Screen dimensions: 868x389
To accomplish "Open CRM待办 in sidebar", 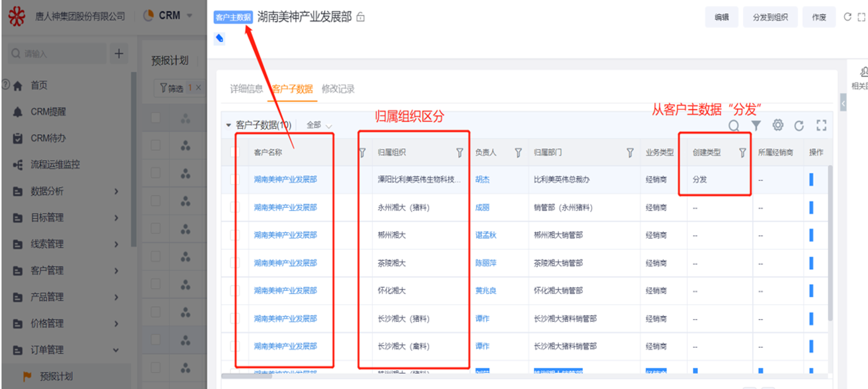I will (x=48, y=138).
